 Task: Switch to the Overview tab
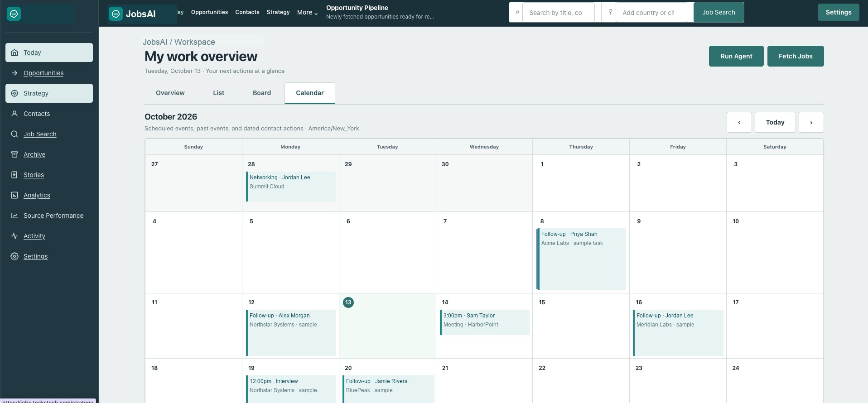170,93
